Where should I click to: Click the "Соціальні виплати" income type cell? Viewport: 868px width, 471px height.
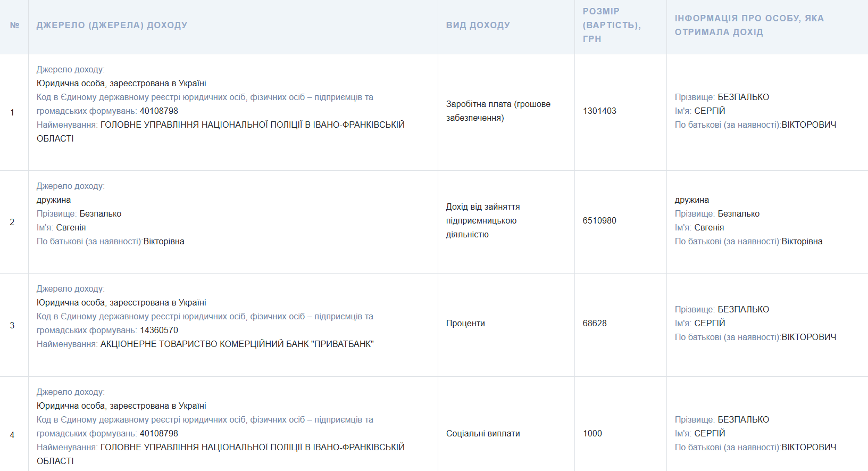[x=483, y=433]
